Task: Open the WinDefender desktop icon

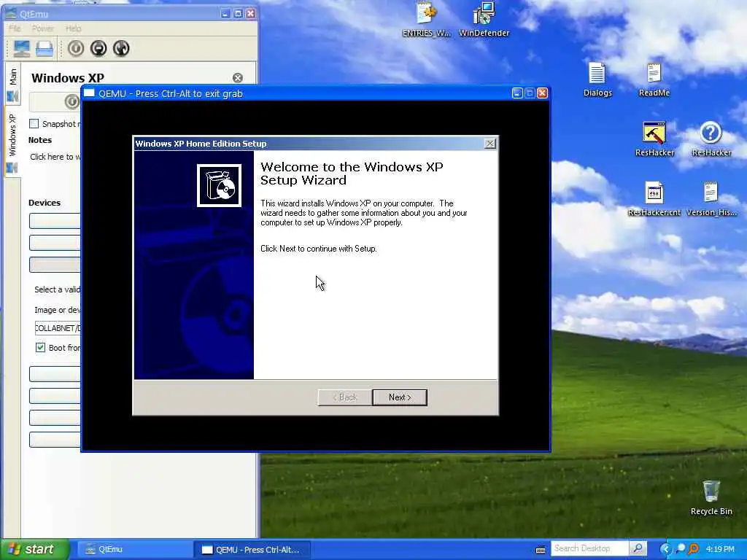Action: click(484, 19)
